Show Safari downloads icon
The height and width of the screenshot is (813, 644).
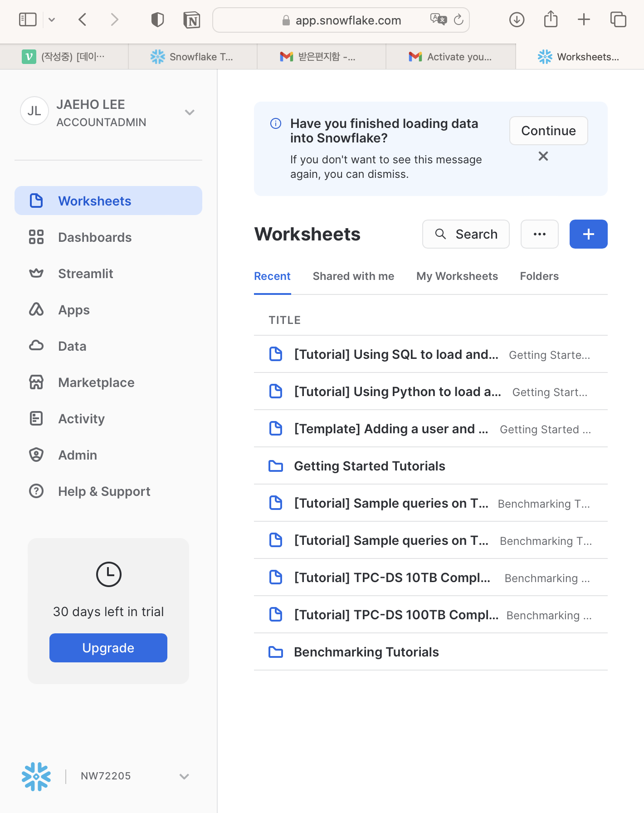click(x=517, y=20)
